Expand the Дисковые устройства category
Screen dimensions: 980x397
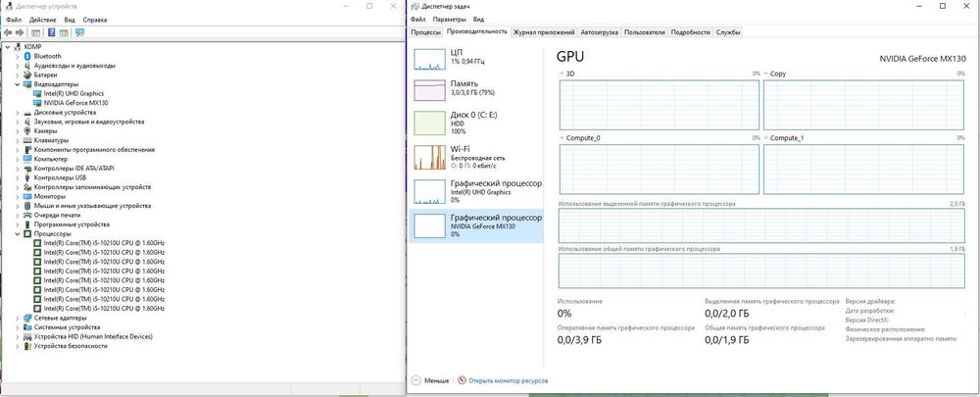[x=18, y=113]
